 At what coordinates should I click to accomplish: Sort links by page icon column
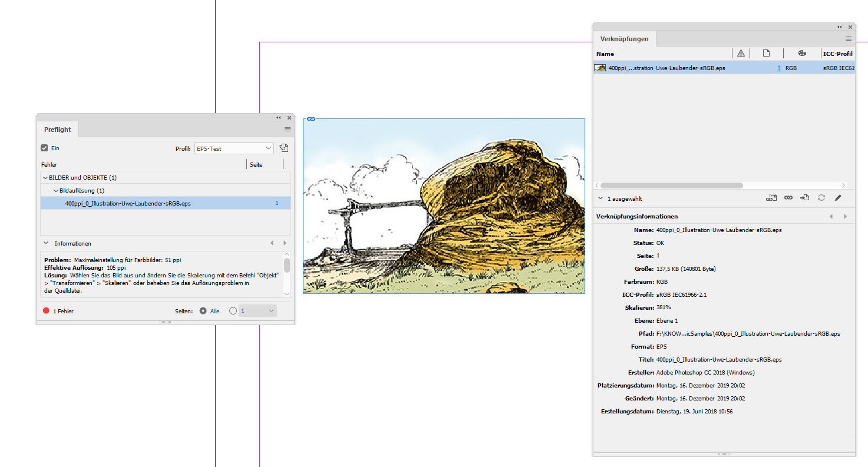766,53
